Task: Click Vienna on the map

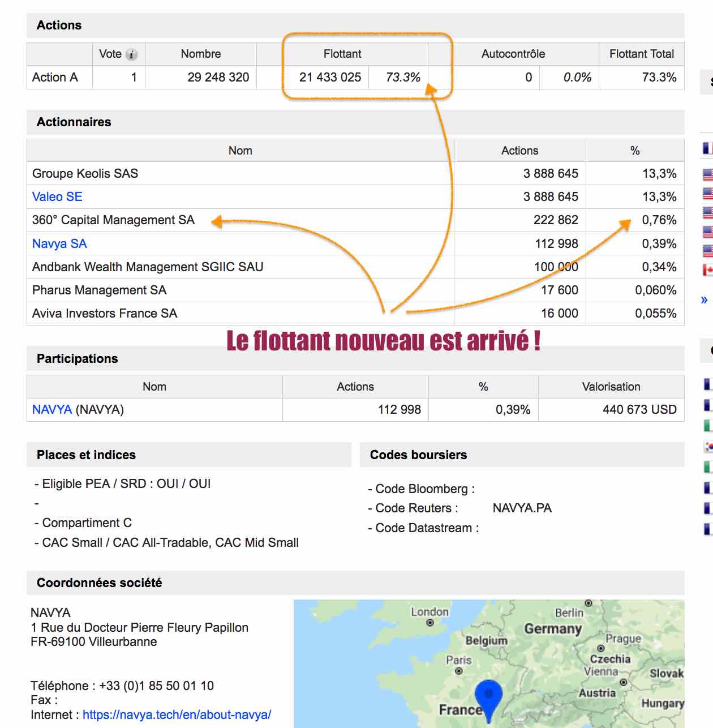Action: [x=601, y=672]
